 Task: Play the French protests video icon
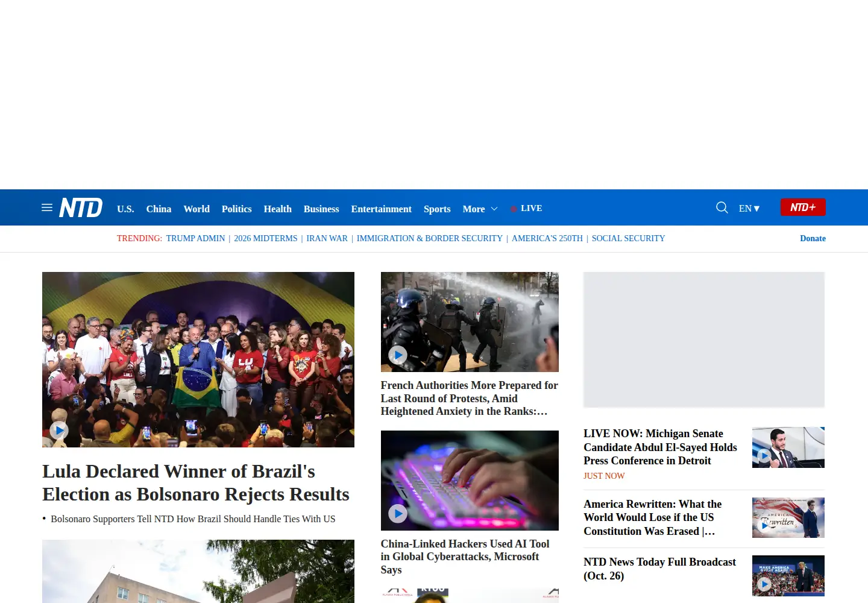point(397,355)
